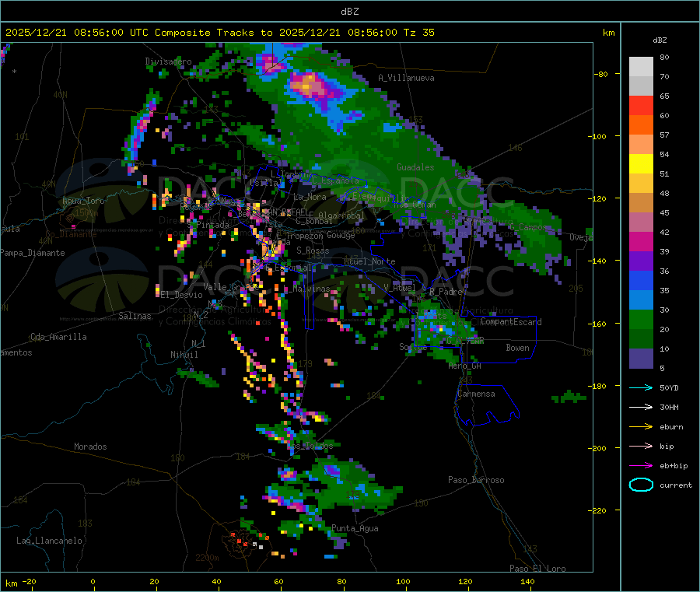The image size is (700, 592).
Task: Click the Nihuil map label
Action: coord(184,355)
